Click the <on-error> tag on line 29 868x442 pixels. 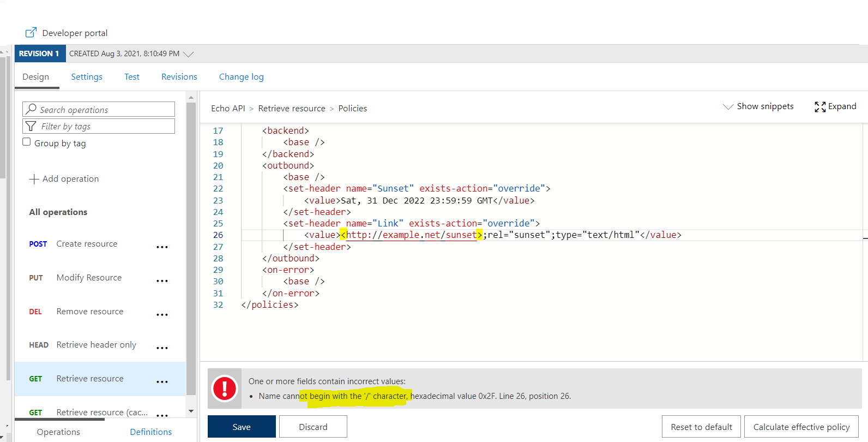(x=288, y=270)
